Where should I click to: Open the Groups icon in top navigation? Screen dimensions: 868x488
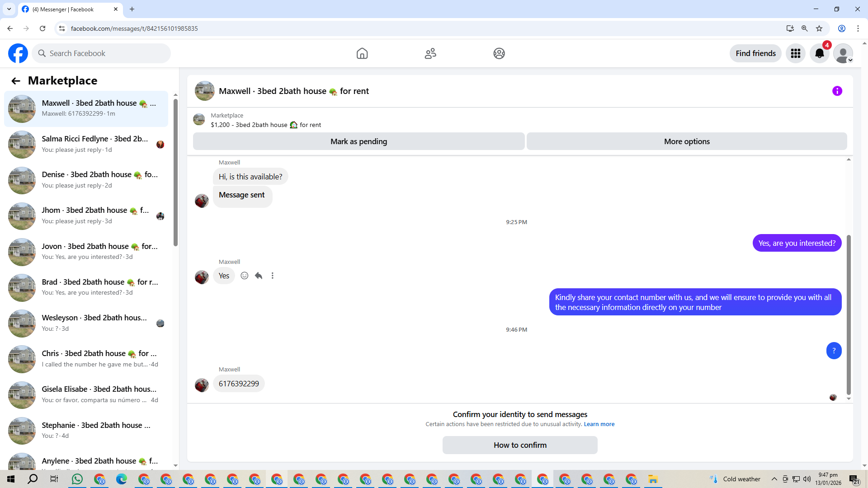coord(499,53)
